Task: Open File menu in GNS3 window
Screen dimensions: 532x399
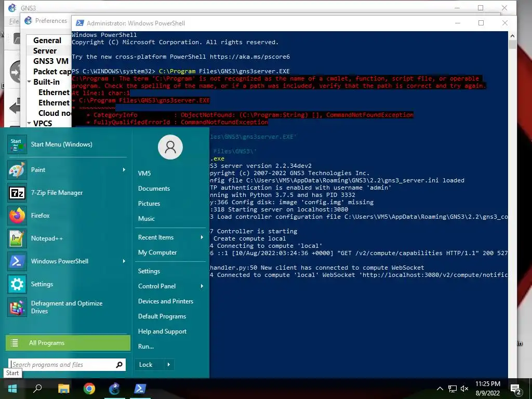Action: click(14, 21)
